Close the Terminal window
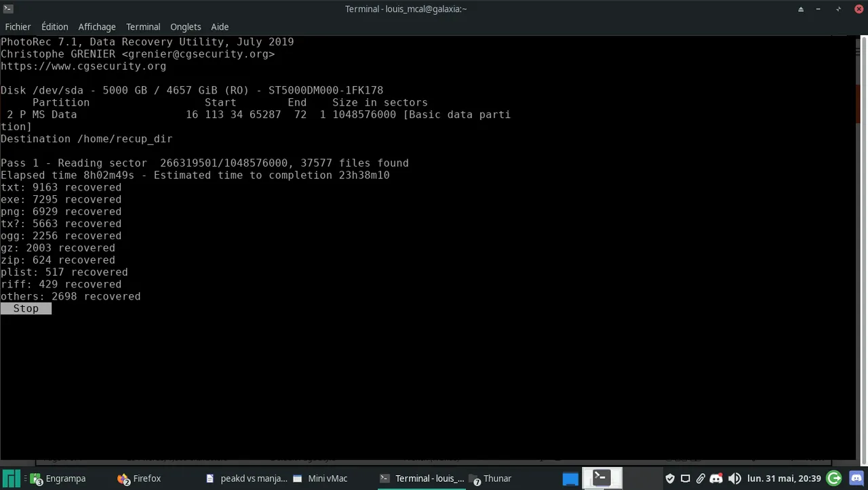Image resolution: width=868 pixels, height=490 pixels. (859, 9)
